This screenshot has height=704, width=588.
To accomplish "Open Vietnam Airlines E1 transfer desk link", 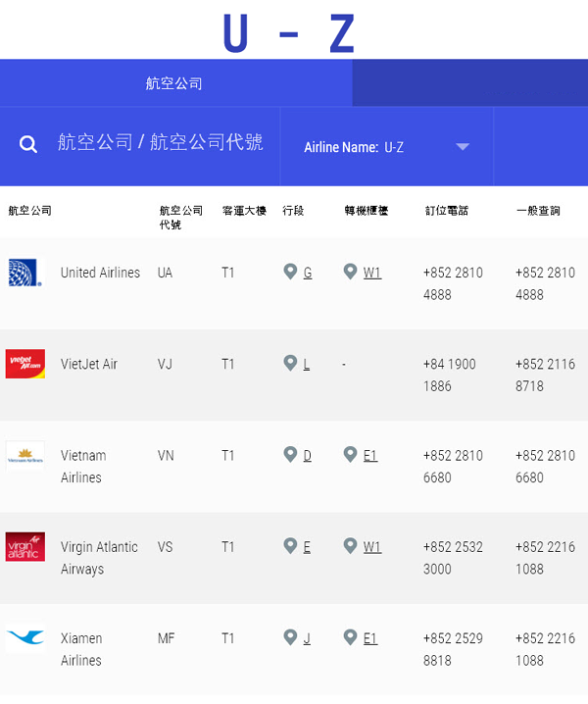I will [369, 456].
